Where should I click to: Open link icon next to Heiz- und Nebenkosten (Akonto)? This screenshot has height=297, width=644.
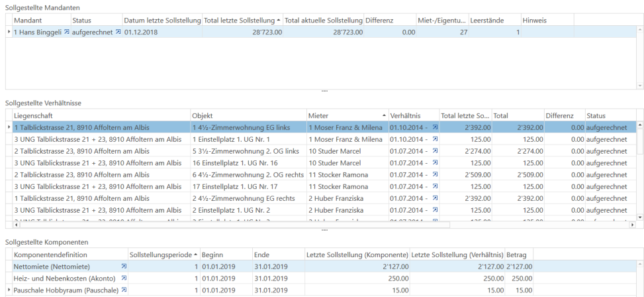point(124,278)
